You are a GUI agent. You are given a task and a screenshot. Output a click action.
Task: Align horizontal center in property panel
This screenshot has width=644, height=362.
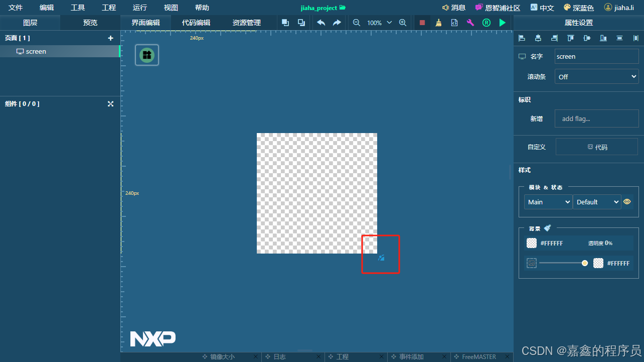(538, 38)
